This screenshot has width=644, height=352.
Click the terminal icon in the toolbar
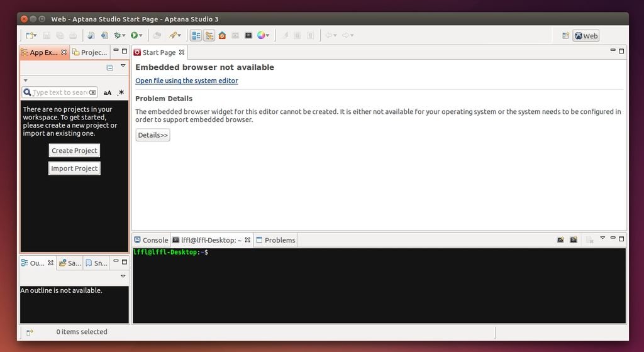(x=248, y=36)
